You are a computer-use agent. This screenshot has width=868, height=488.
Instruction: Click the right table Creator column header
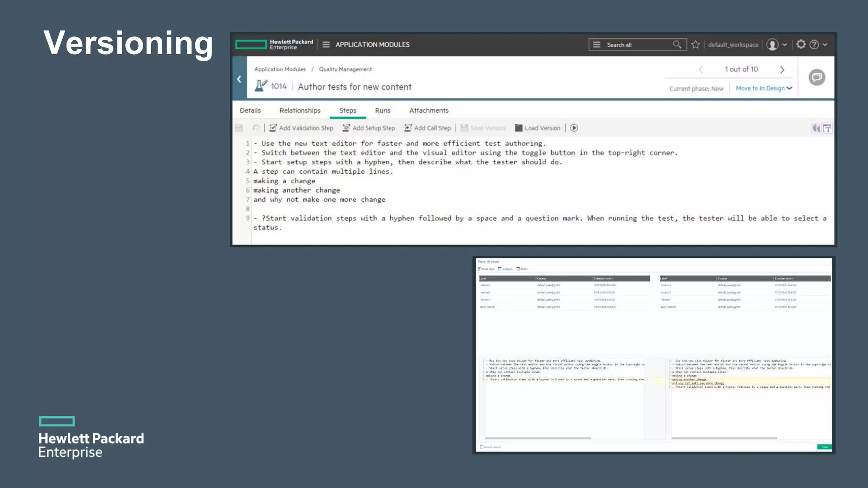click(745, 279)
